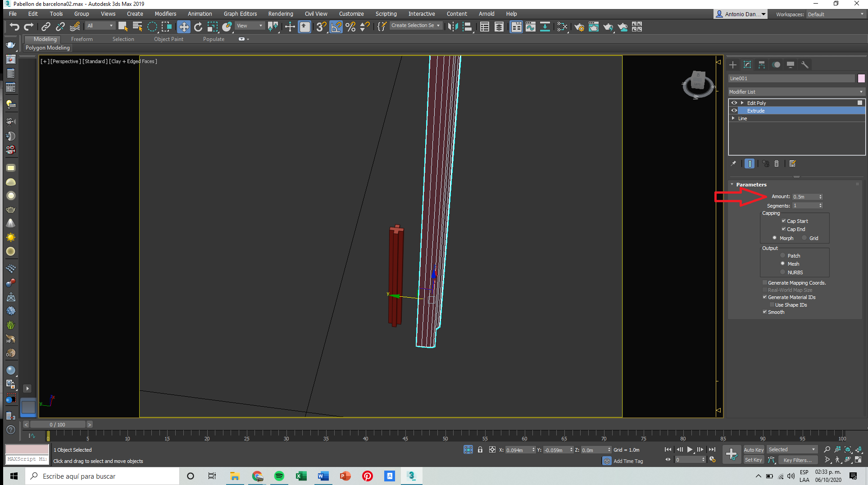This screenshot has height=485, width=868.
Task: Open the Motion command panel tab
Action: tap(776, 65)
